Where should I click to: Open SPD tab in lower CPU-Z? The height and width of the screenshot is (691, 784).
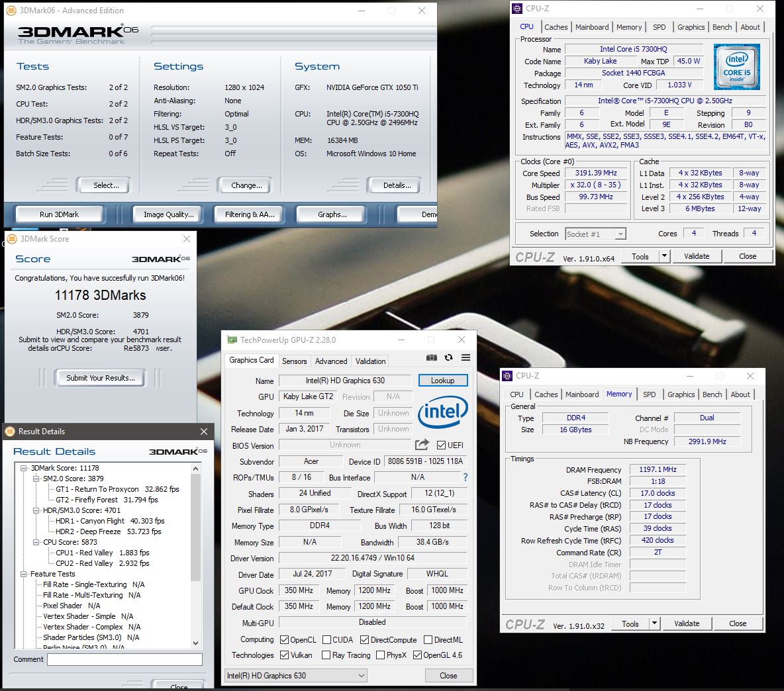tap(650, 394)
